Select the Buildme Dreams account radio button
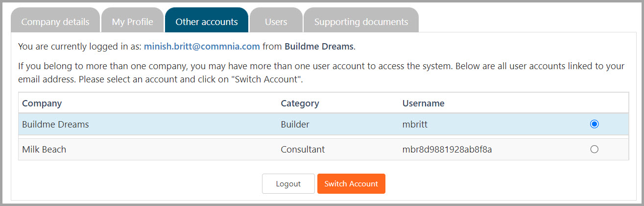This screenshot has height=206, width=644. [x=594, y=124]
